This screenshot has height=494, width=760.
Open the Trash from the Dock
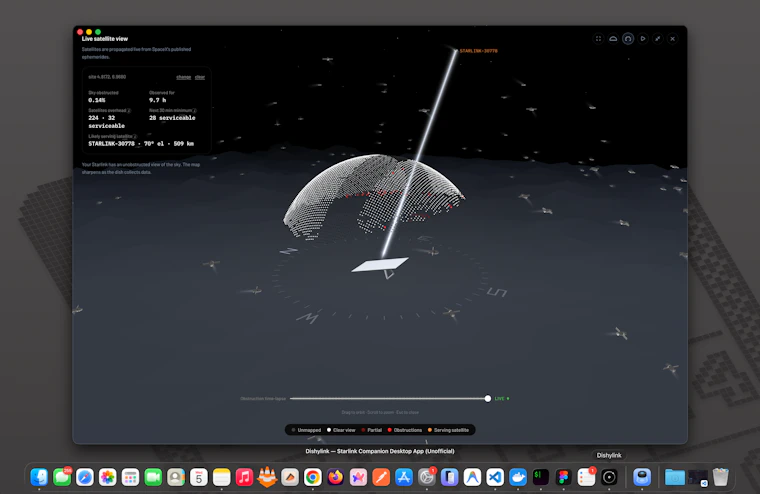point(721,478)
